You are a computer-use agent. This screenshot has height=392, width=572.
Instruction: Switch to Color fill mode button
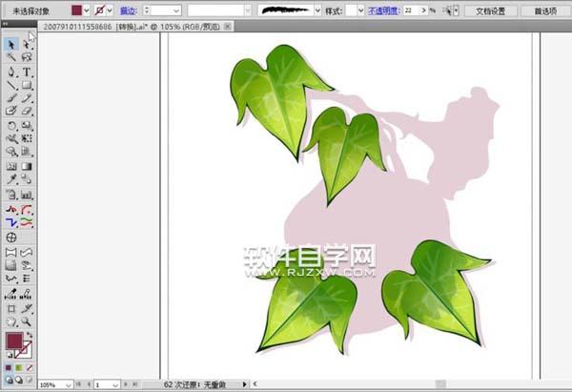click(9, 368)
